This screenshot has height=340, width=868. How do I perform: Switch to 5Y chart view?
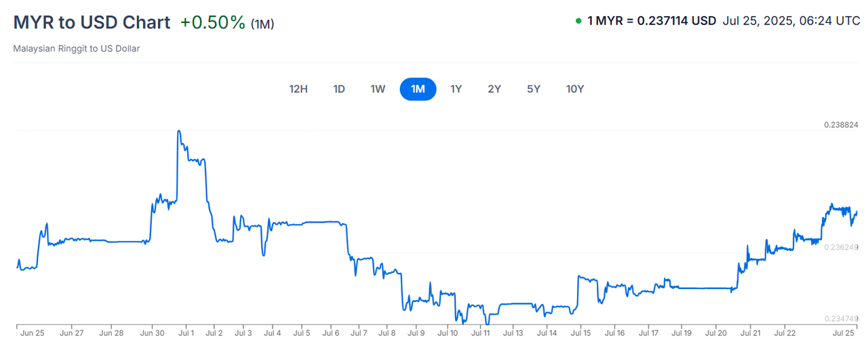pos(534,89)
